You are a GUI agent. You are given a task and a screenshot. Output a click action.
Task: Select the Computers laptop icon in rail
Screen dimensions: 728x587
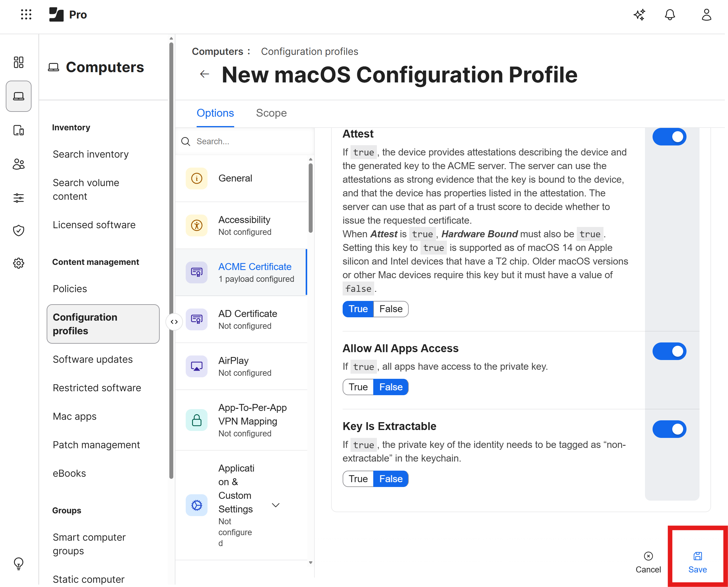(x=18, y=96)
